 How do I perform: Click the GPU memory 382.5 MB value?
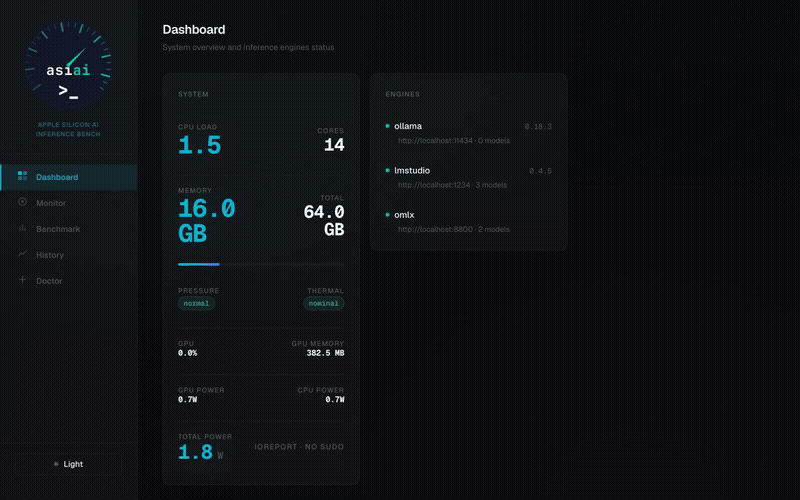326,353
